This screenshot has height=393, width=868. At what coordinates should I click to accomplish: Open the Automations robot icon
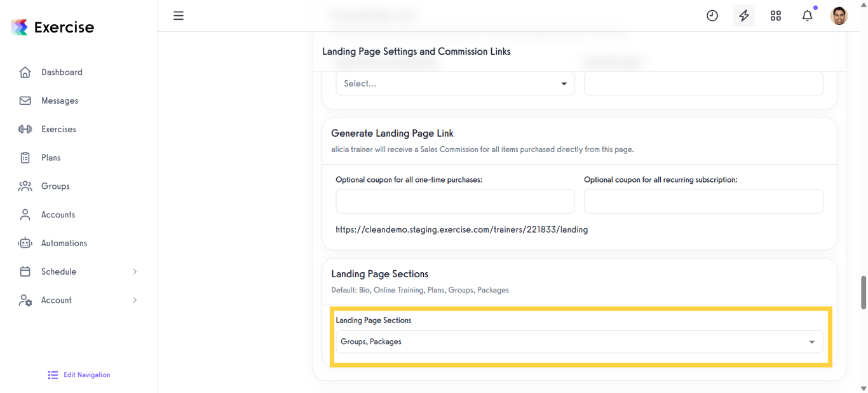point(25,243)
